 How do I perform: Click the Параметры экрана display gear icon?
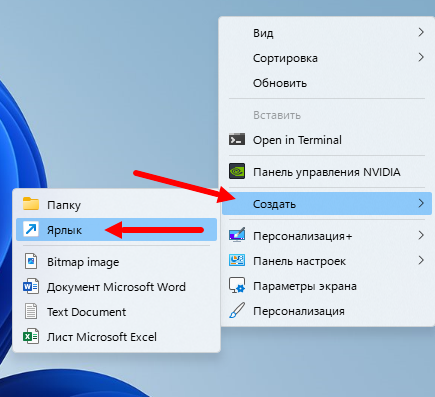click(237, 285)
